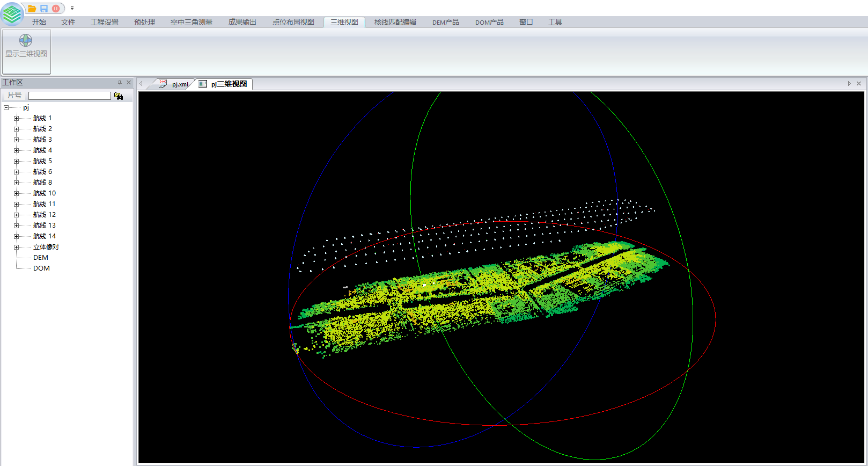Image resolution: width=868 pixels, height=466 pixels.
Task: Close the active document tab
Action: [x=859, y=84]
